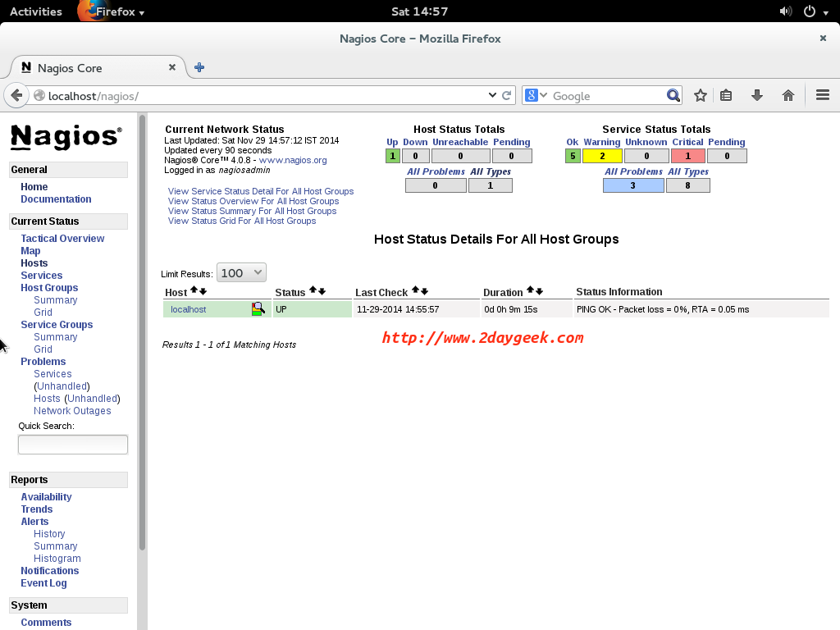
Task: Go to the sidebar Home link
Action: [x=34, y=187]
